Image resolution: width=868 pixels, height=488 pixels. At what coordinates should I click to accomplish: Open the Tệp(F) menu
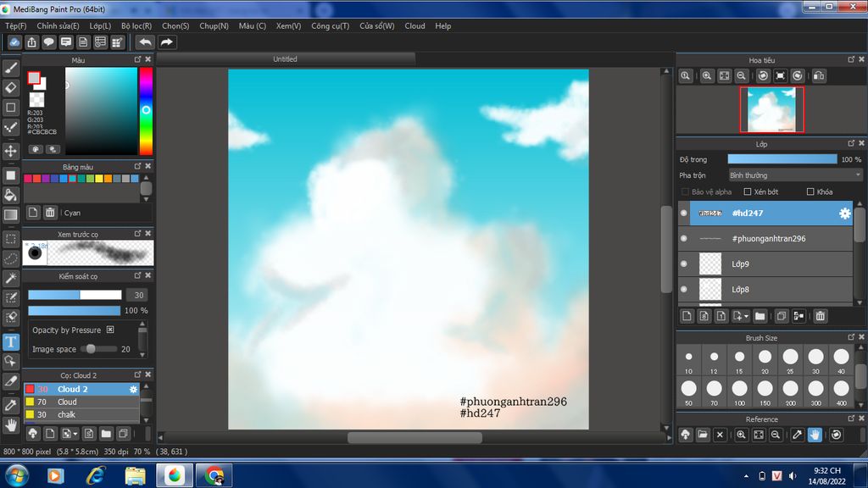click(15, 26)
